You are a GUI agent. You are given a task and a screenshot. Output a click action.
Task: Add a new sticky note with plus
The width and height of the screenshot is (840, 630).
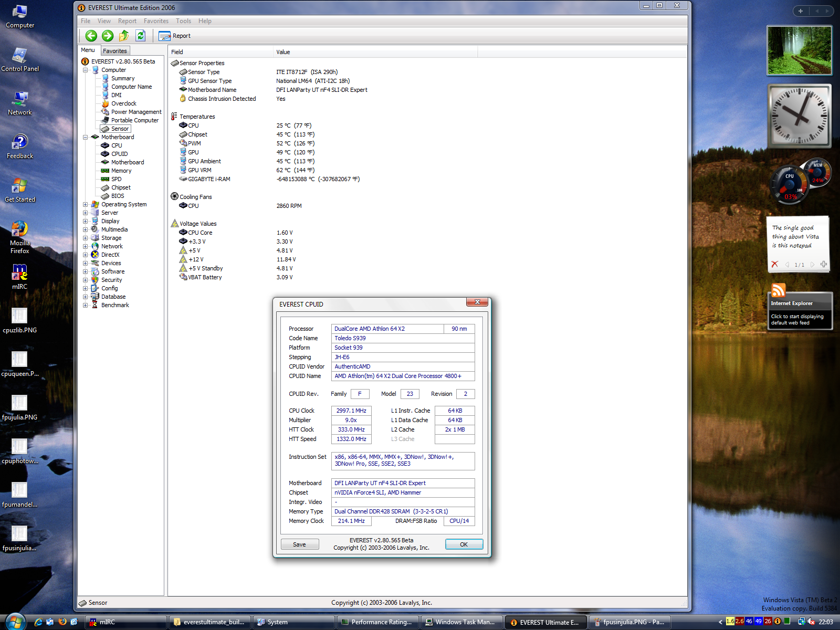pyautogui.click(x=824, y=264)
